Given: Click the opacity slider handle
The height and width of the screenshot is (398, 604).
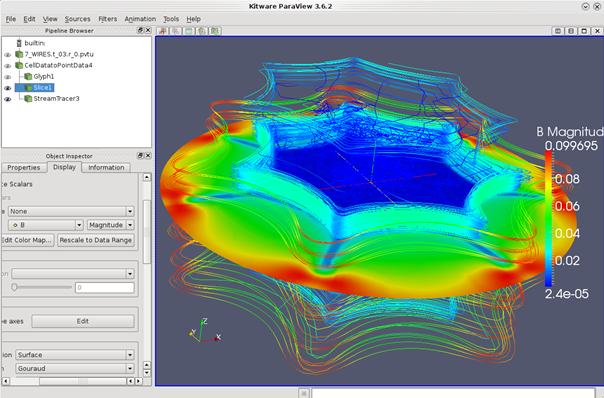Looking at the screenshot, I should [x=14, y=287].
